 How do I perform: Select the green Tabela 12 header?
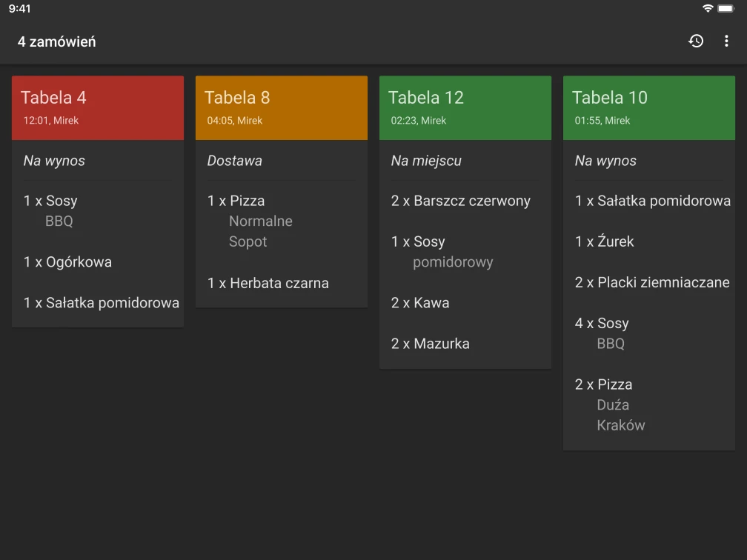465,107
